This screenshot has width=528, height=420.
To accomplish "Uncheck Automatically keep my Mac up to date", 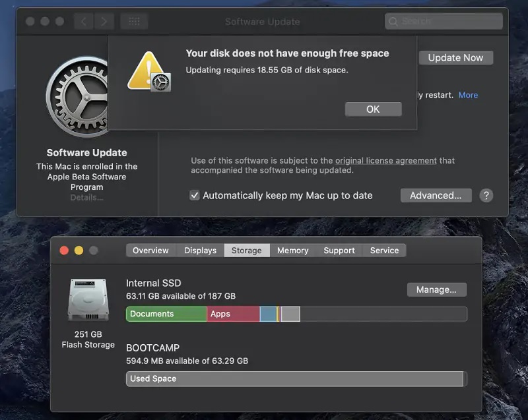I will pos(193,195).
